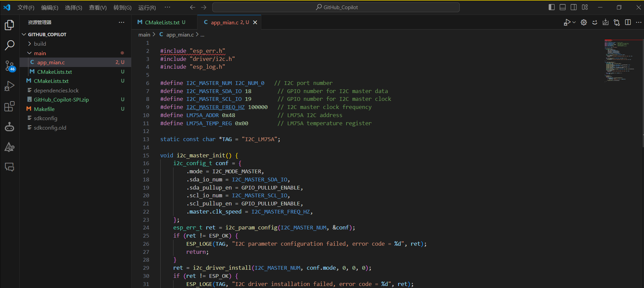The image size is (644, 288).
Task: Open overflow menu ellipsis in menu bar
Action: [x=167, y=7]
